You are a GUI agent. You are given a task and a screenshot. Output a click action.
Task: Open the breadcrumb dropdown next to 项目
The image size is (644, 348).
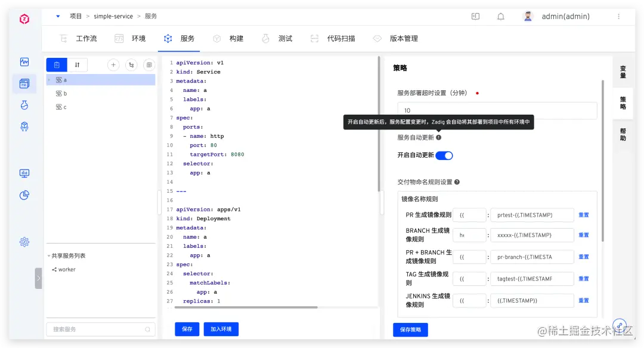tap(57, 16)
